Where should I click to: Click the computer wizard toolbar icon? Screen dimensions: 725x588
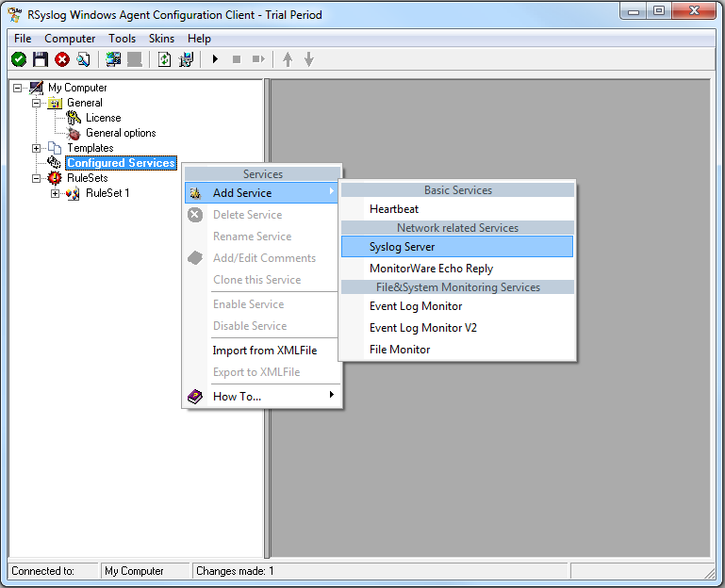pos(187,59)
